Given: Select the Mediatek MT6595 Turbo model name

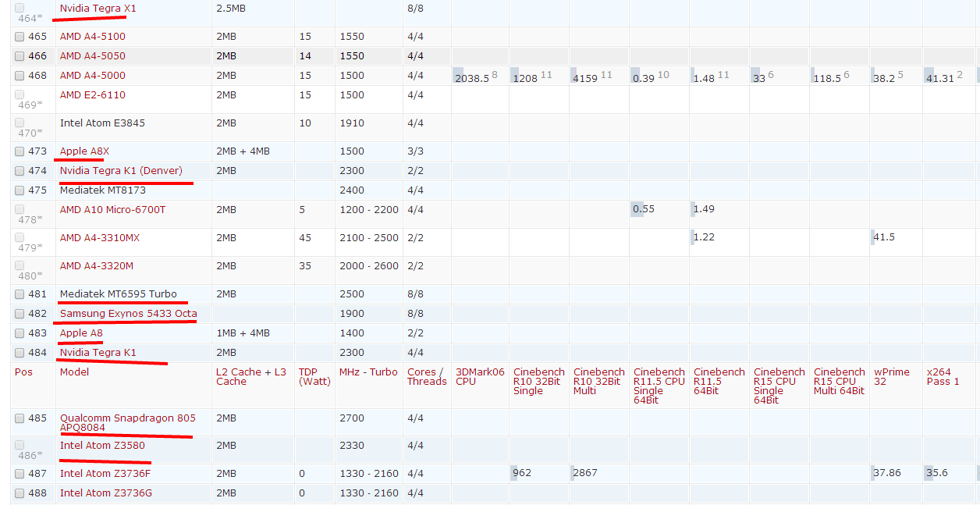Looking at the screenshot, I should [x=119, y=294].
